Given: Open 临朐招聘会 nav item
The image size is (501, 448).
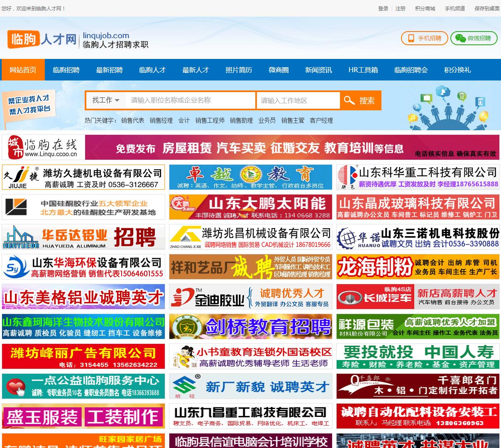Looking at the screenshot, I should click(411, 70).
